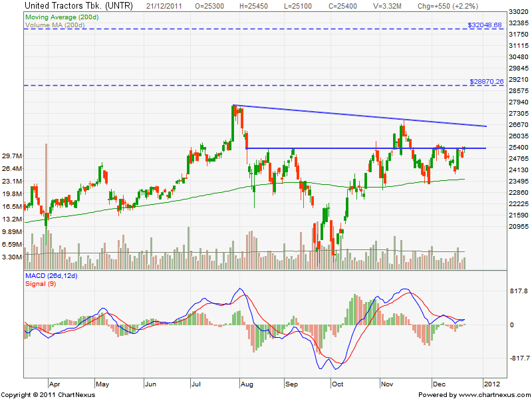Select the Moving Average (200d) legend label
The image size is (532, 399).
[61, 17]
